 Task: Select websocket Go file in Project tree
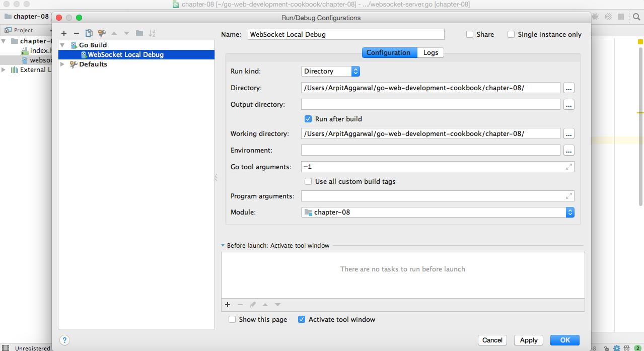coord(36,60)
